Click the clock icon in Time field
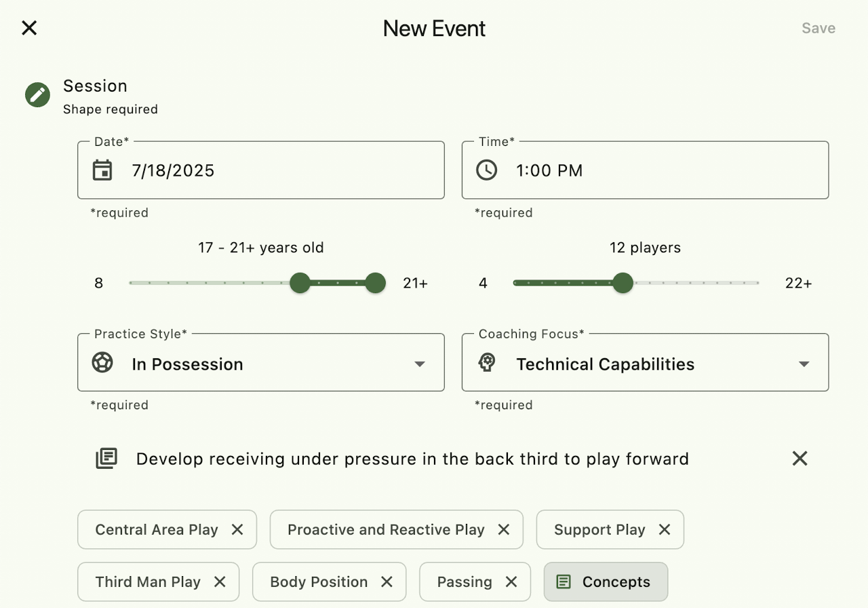This screenshot has height=608, width=868. (486, 170)
